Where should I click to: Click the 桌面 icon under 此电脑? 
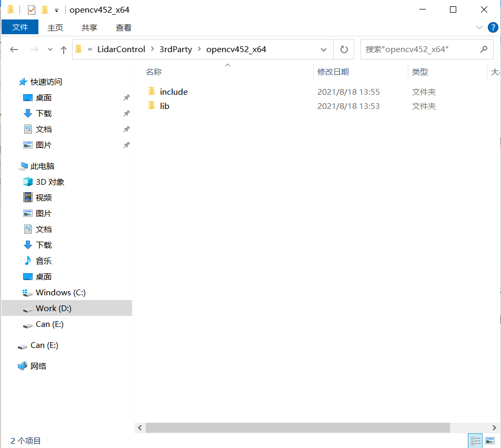coord(28,276)
